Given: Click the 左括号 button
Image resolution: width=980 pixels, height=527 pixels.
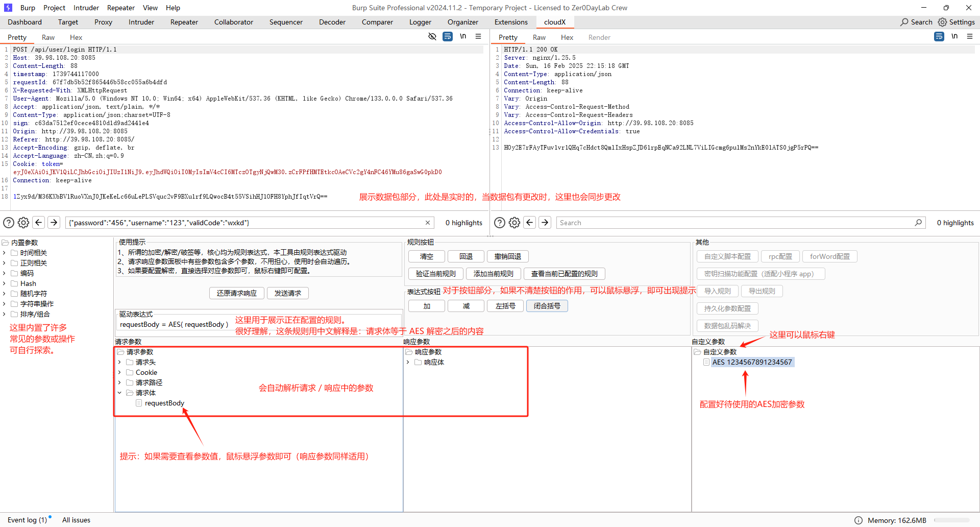Looking at the screenshot, I should (x=505, y=306).
